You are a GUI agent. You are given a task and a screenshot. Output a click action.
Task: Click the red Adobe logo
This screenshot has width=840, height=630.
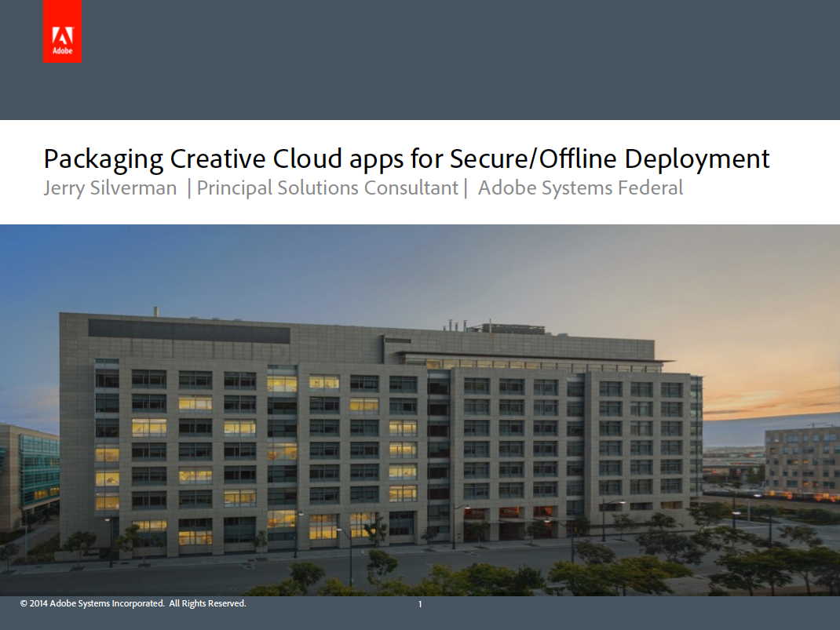point(62,31)
